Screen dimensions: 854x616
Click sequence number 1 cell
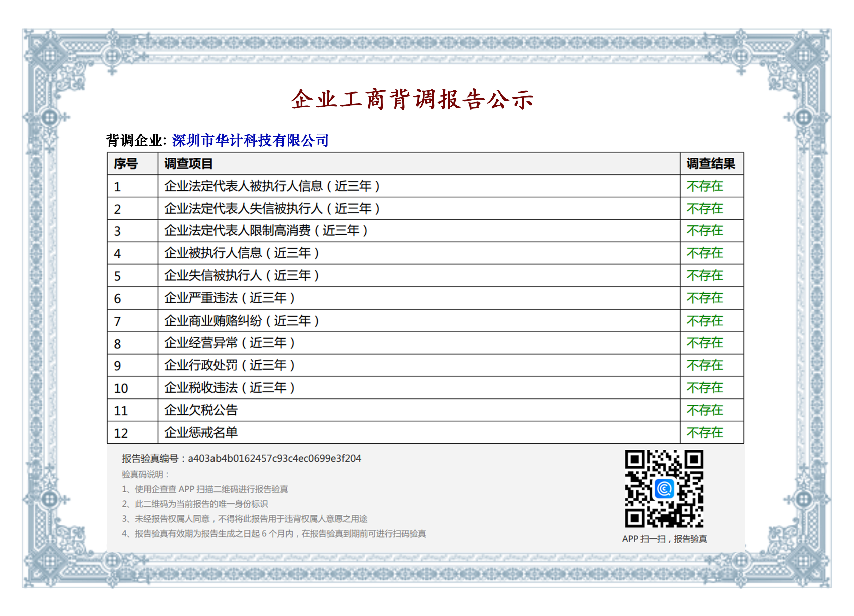[133, 186]
